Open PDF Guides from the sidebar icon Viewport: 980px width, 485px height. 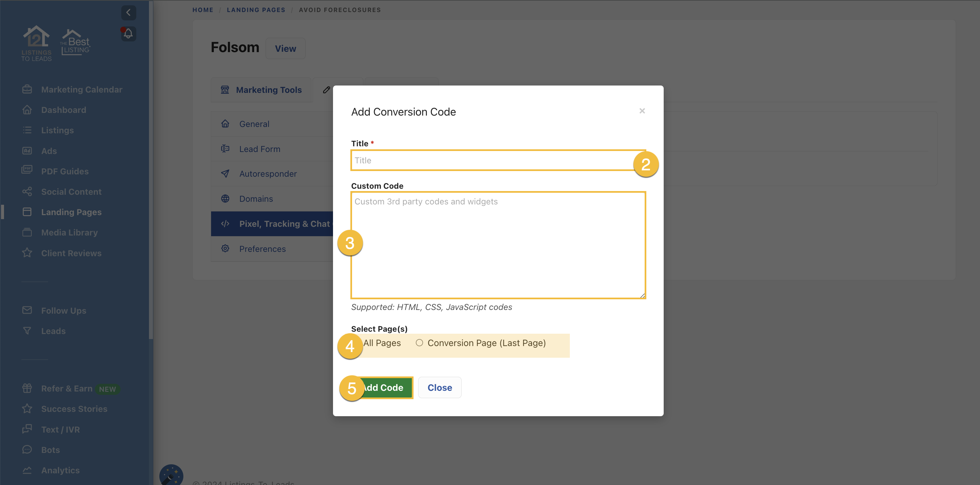27,171
